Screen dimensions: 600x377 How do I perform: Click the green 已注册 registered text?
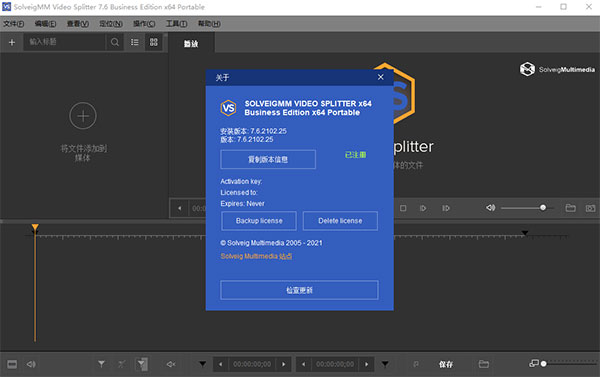(x=355, y=155)
